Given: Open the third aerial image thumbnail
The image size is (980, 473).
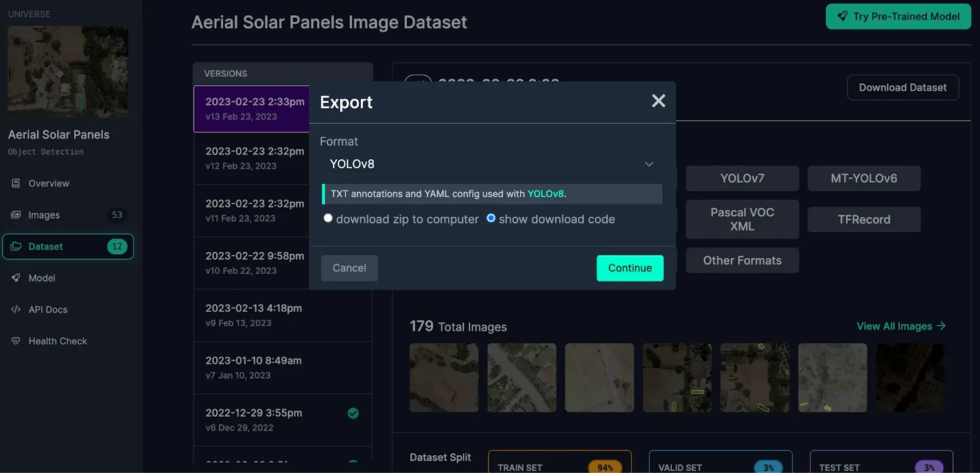Looking at the screenshot, I should [600, 377].
